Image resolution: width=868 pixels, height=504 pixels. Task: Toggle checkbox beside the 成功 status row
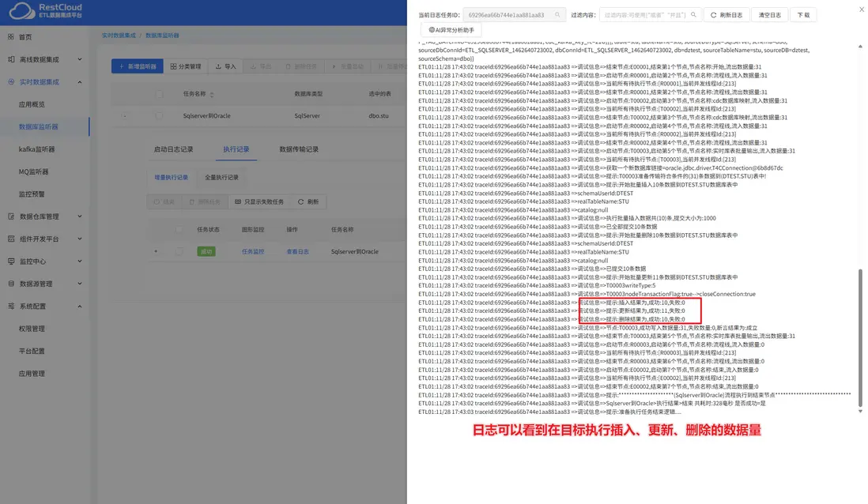point(179,252)
